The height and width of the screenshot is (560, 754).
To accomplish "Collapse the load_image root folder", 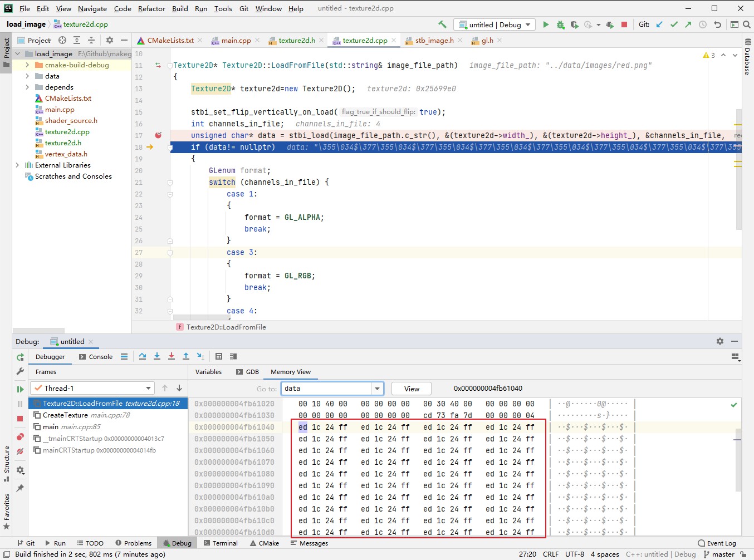I will coord(17,54).
